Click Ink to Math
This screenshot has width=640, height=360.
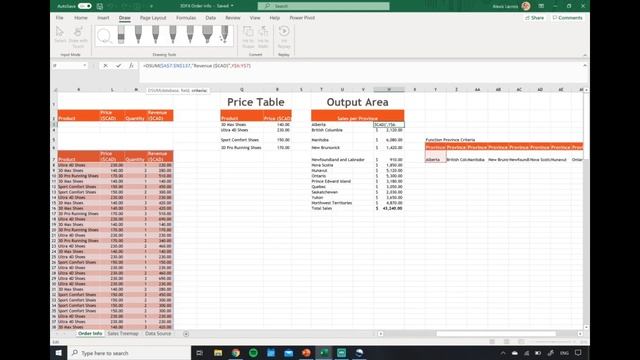tap(263, 37)
